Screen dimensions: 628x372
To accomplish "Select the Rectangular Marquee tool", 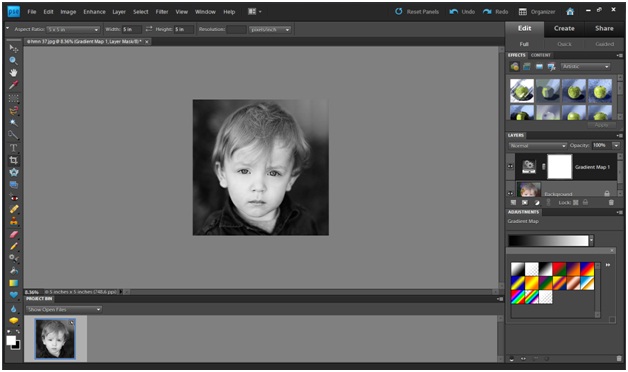I will pos(14,98).
